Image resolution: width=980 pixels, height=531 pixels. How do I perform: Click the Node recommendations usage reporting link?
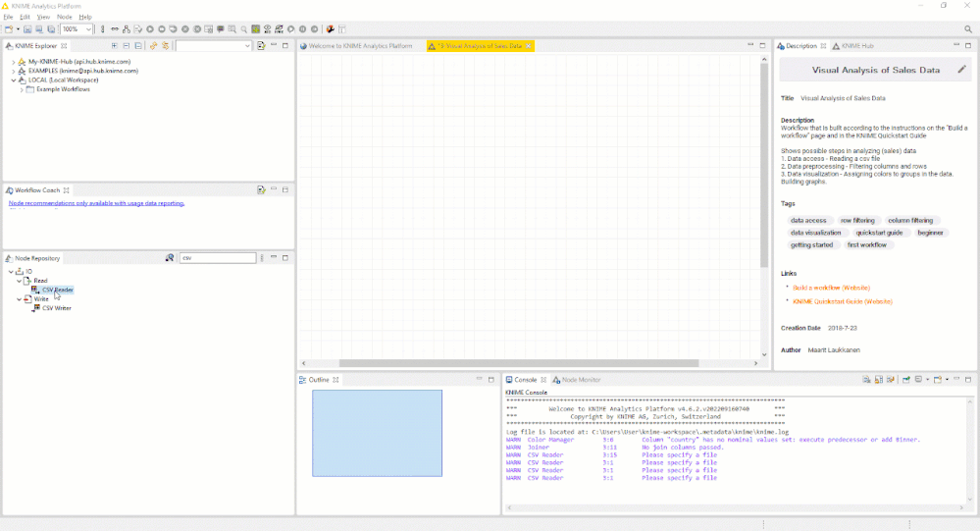tap(96, 203)
